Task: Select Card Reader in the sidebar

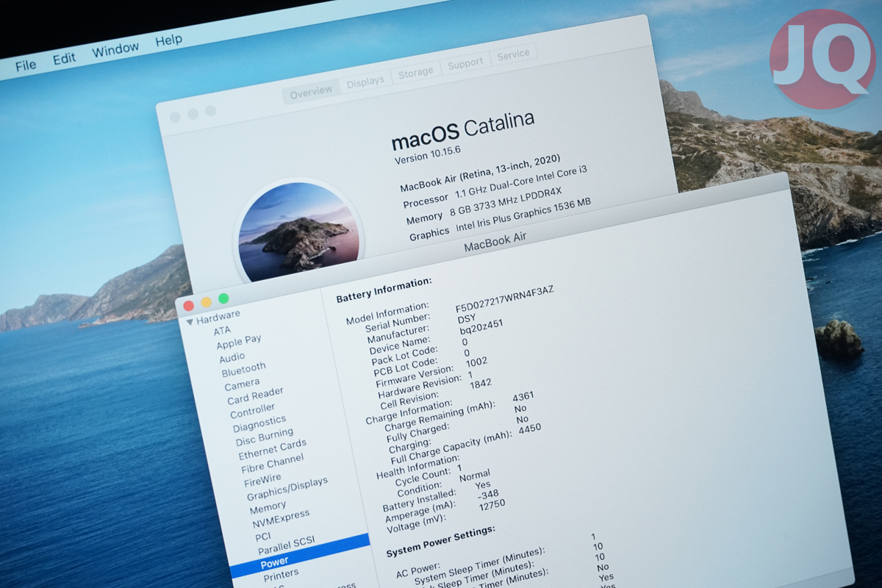Action: click(x=255, y=395)
